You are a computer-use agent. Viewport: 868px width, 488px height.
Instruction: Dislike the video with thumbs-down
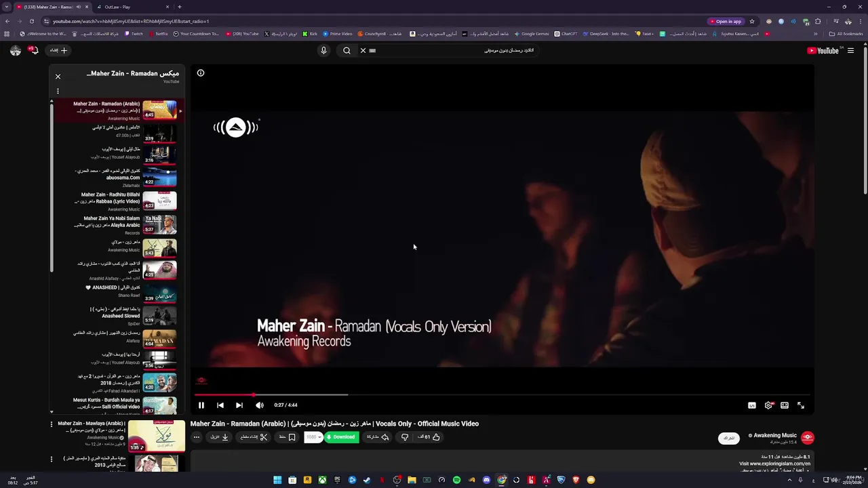point(405,437)
